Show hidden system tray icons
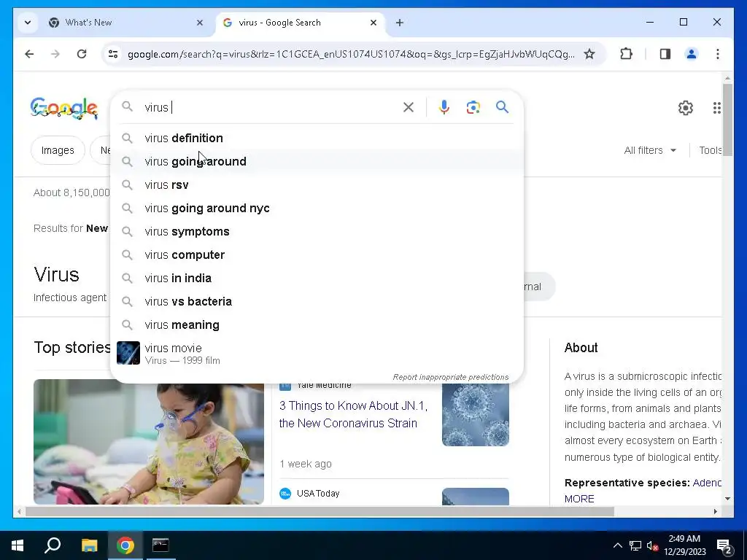Image resolution: width=747 pixels, height=560 pixels. [617, 545]
